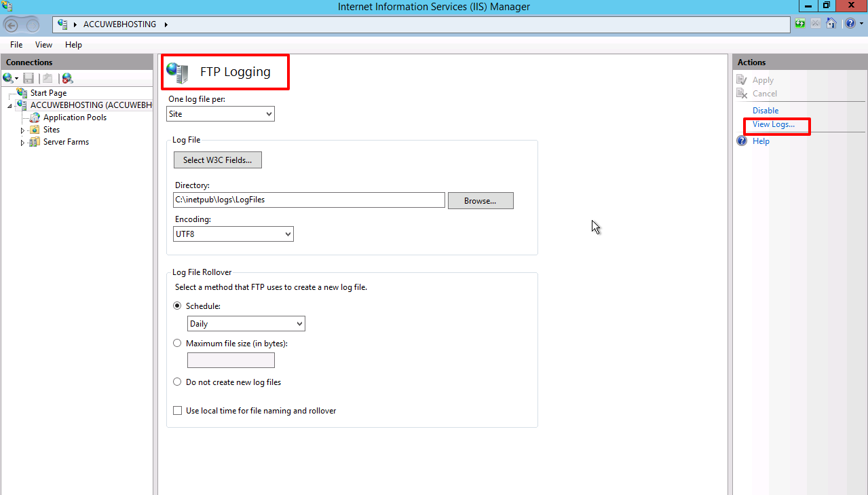Open Help using the question mark icon
868x495 pixels.
coord(850,22)
